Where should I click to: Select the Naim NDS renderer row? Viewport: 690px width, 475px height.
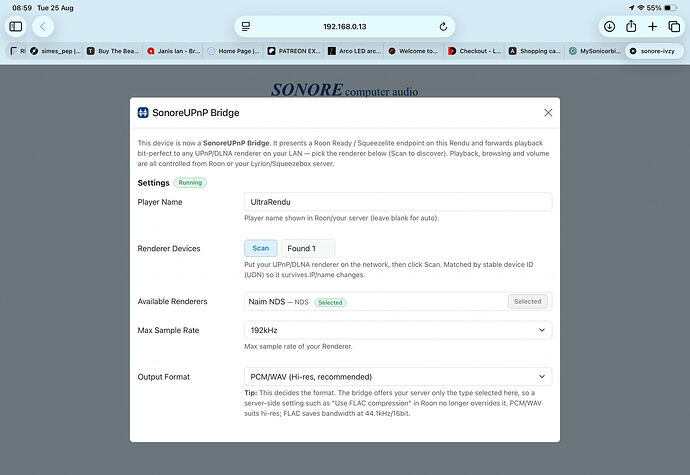(x=398, y=302)
